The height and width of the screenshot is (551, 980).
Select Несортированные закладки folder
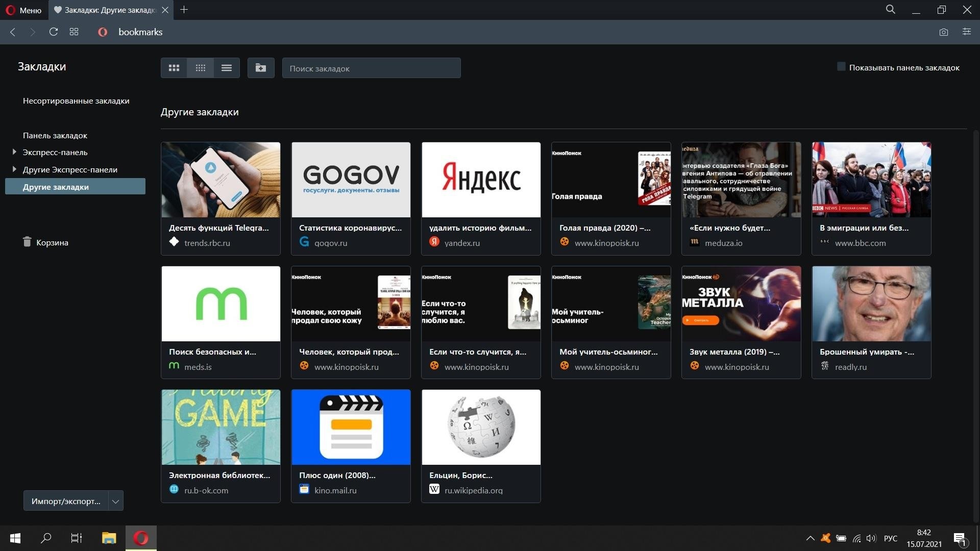point(76,101)
